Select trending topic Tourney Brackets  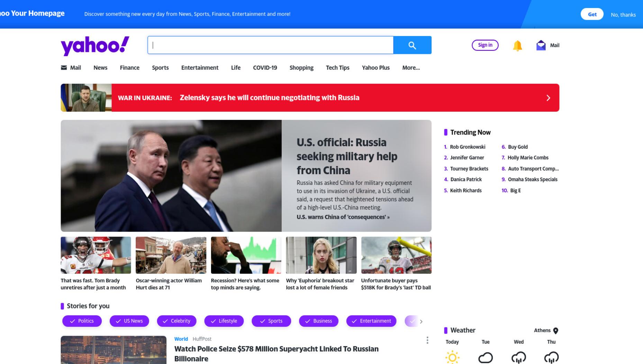tap(469, 169)
